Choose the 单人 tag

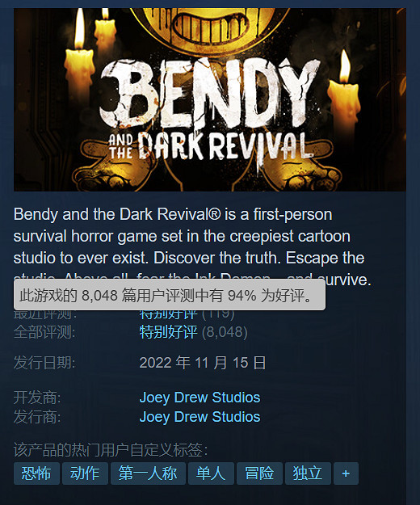coord(211,473)
